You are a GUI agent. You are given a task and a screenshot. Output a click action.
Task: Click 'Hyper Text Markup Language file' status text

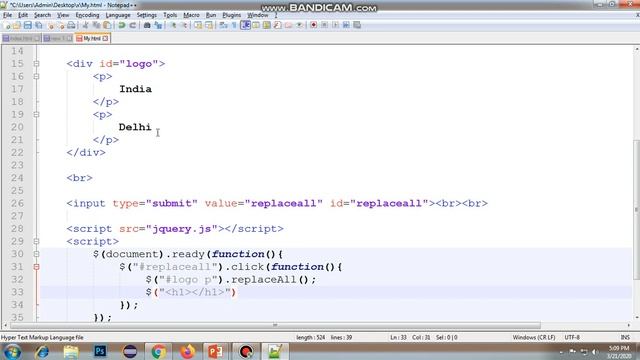(x=42, y=338)
